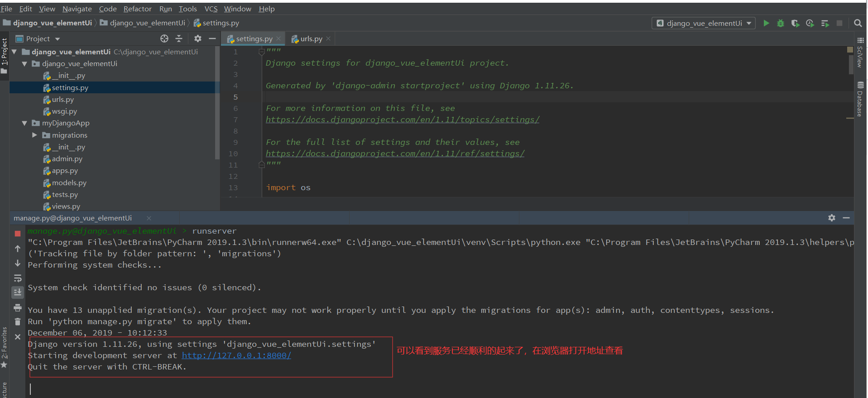
Task: Open the VCS menu
Action: point(211,9)
